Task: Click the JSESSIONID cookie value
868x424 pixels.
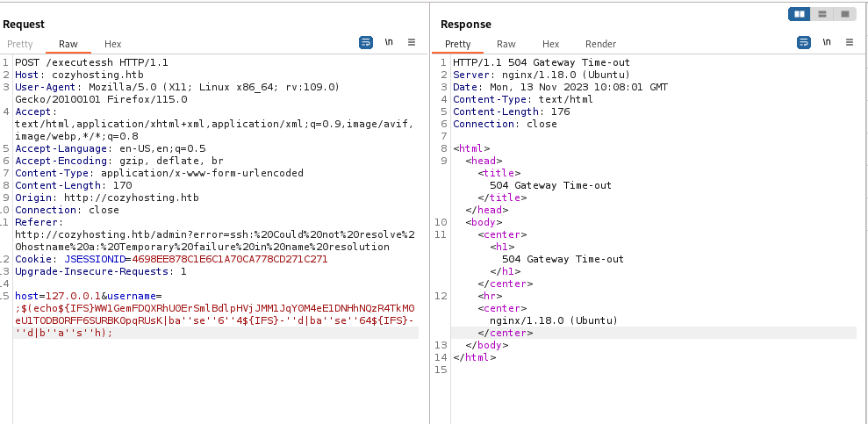Action: pos(230,259)
